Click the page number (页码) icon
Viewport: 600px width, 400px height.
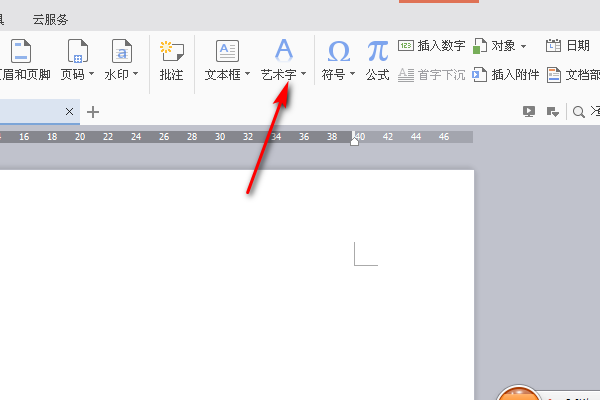pos(78,51)
